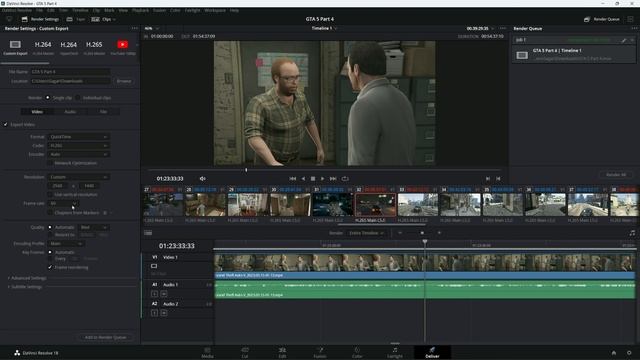640x360 pixels.
Task: Jump to last frame in viewer
Action: coord(333,178)
